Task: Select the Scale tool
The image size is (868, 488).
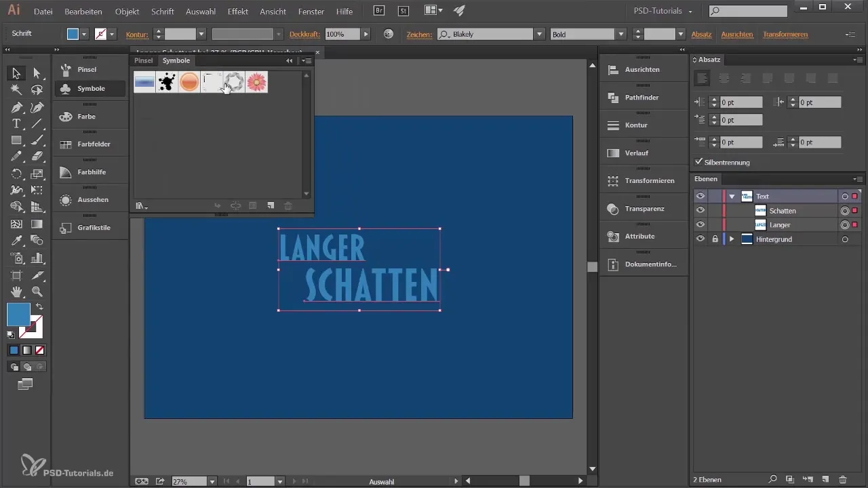Action: pyautogui.click(x=37, y=174)
